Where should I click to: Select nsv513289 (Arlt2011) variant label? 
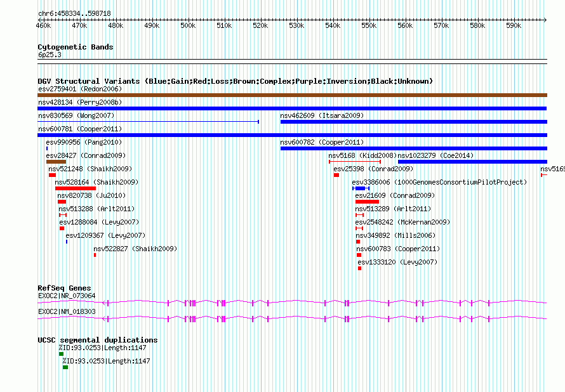click(393, 209)
